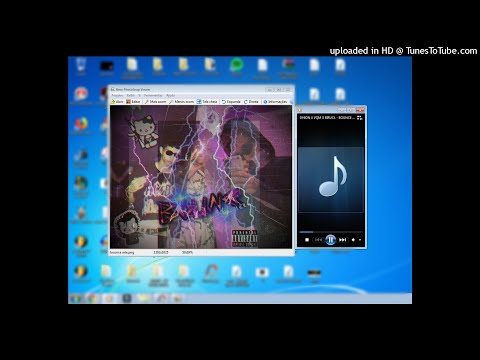
Task: Open the Windows Start menu
Action: click(x=76, y=298)
